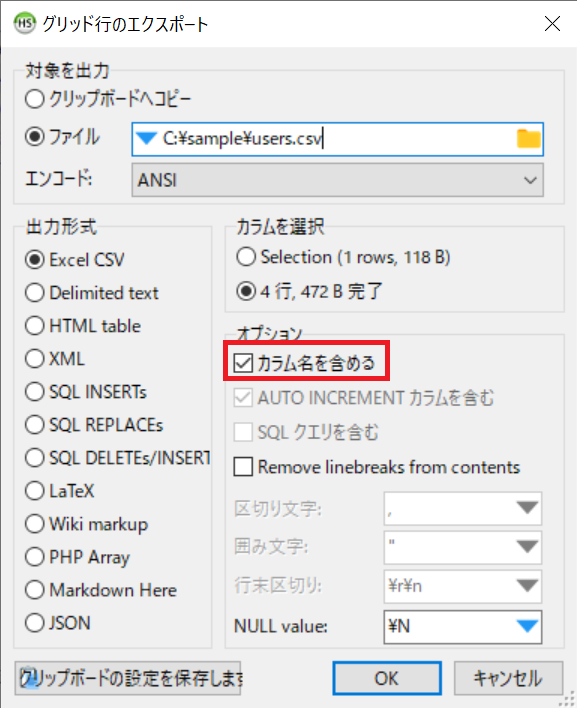Open the 行末区切り line terminator dropdown
The width and height of the screenshot is (577, 708).
pyautogui.click(x=527, y=586)
